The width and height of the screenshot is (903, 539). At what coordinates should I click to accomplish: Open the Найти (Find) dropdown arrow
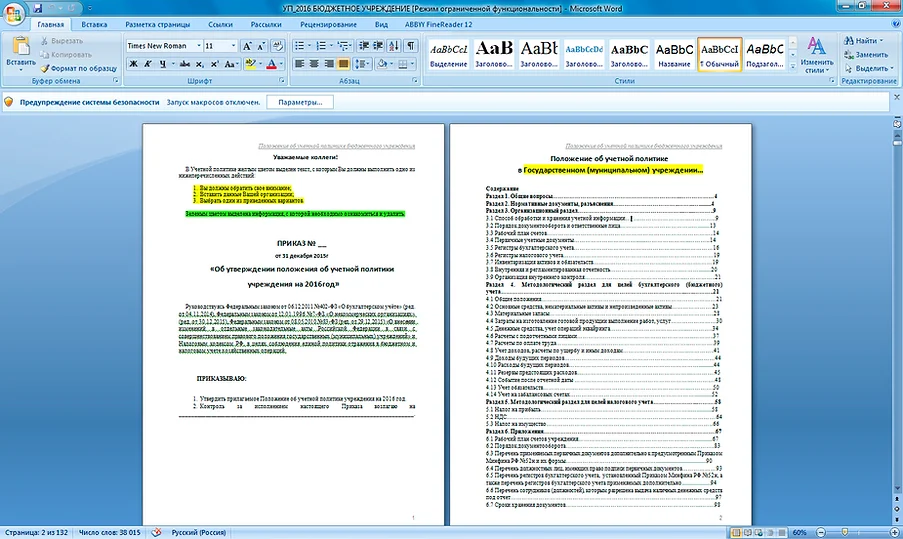point(882,41)
